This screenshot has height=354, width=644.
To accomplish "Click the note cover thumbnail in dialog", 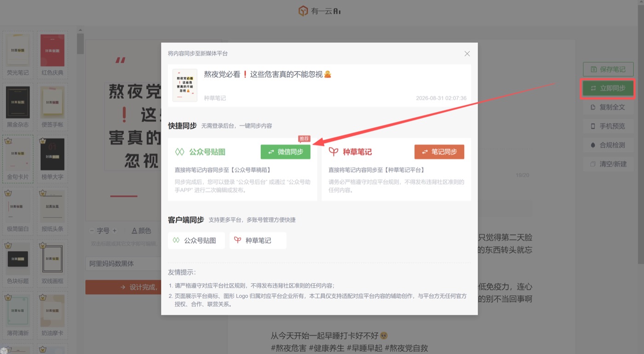I will 185,85.
